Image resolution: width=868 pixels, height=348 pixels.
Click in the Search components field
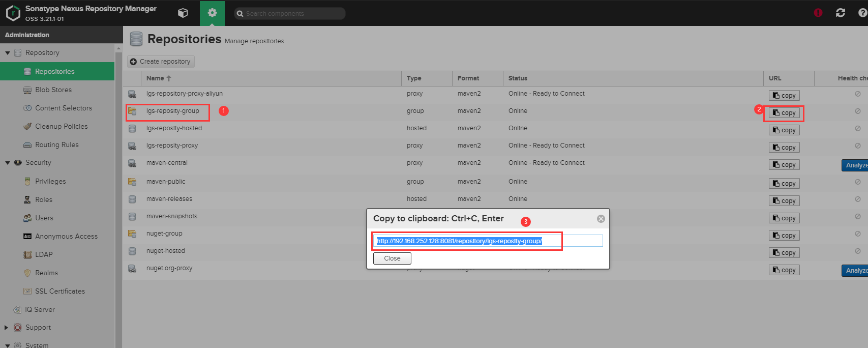point(290,13)
